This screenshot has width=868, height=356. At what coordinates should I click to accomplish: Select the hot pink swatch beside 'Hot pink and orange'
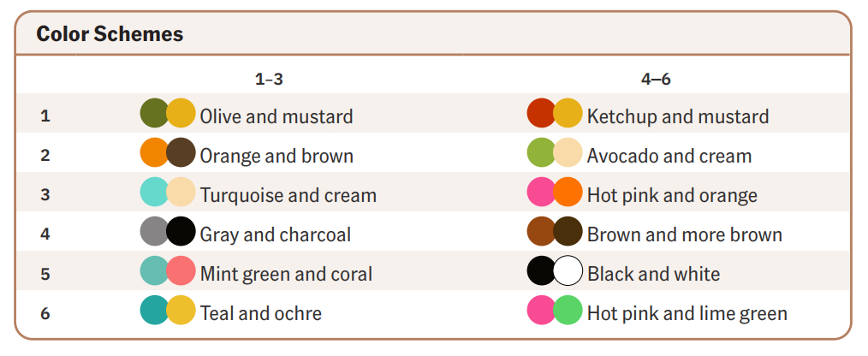pos(539,192)
